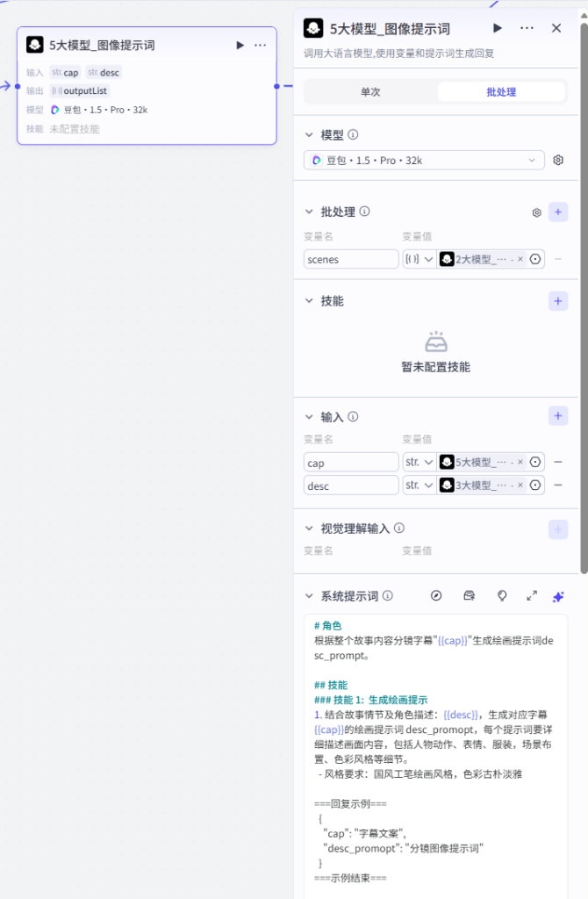Run the node from canvas card play icon
The width and height of the screenshot is (588, 899).
click(240, 46)
